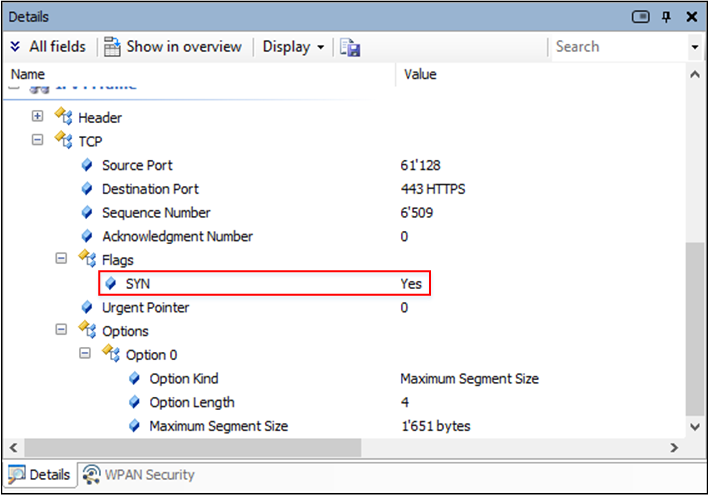
Task: Collapse the TCP tree node
Action: tap(38, 141)
